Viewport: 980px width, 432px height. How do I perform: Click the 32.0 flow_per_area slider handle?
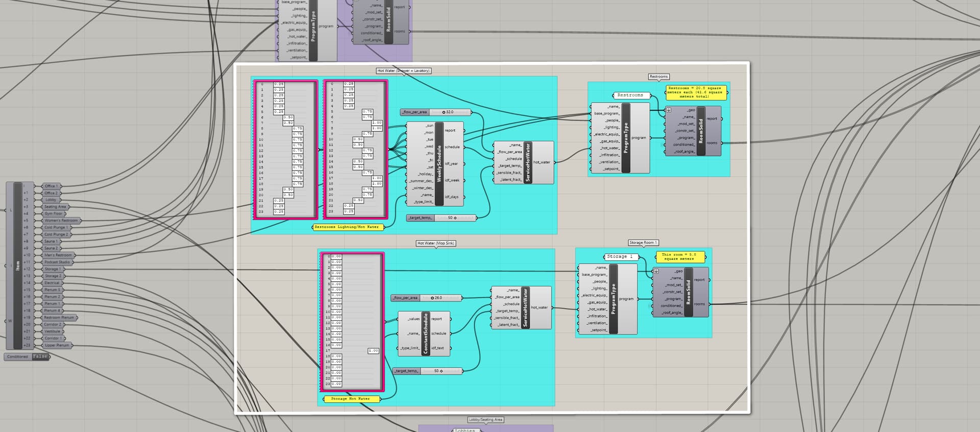pos(444,112)
